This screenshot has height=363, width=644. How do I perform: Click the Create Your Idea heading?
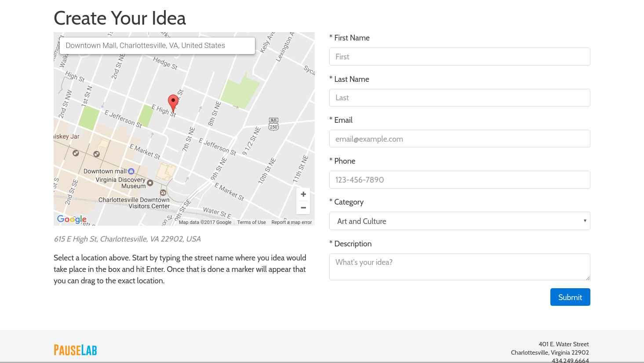[120, 18]
